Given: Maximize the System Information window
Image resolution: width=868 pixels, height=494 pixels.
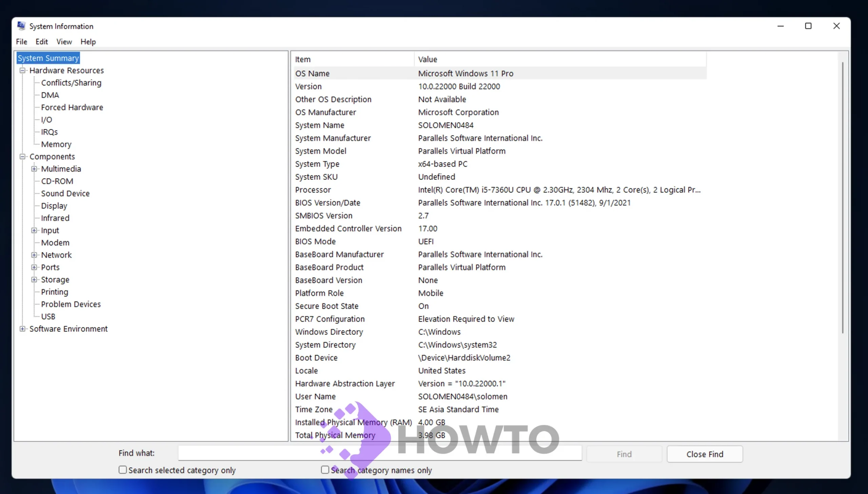Looking at the screenshot, I should (x=808, y=26).
